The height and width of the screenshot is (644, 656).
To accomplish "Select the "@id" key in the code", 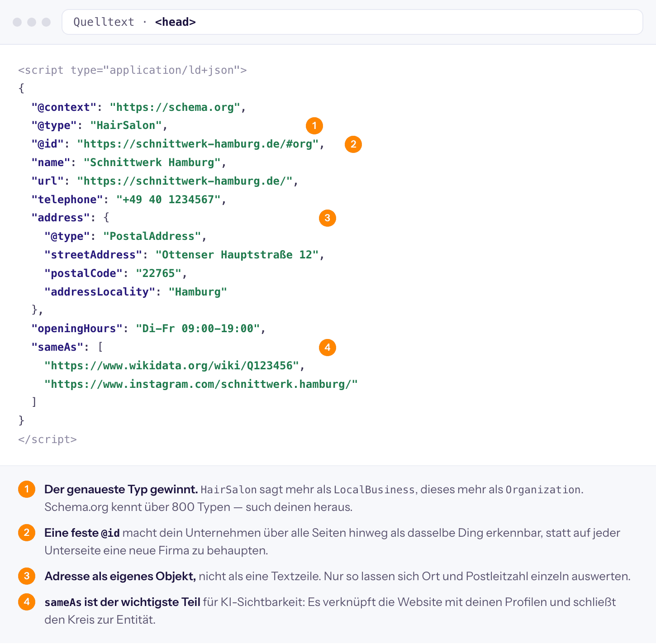I will point(48,144).
